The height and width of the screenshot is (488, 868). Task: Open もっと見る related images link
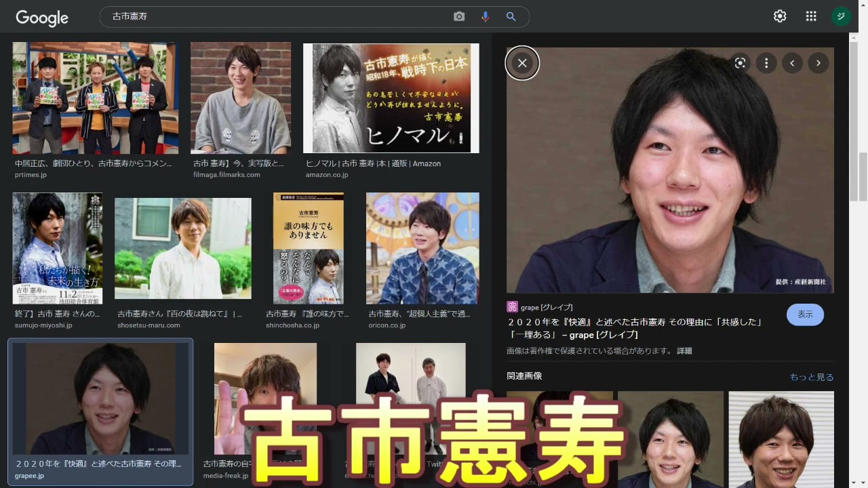(x=811, y=377)
